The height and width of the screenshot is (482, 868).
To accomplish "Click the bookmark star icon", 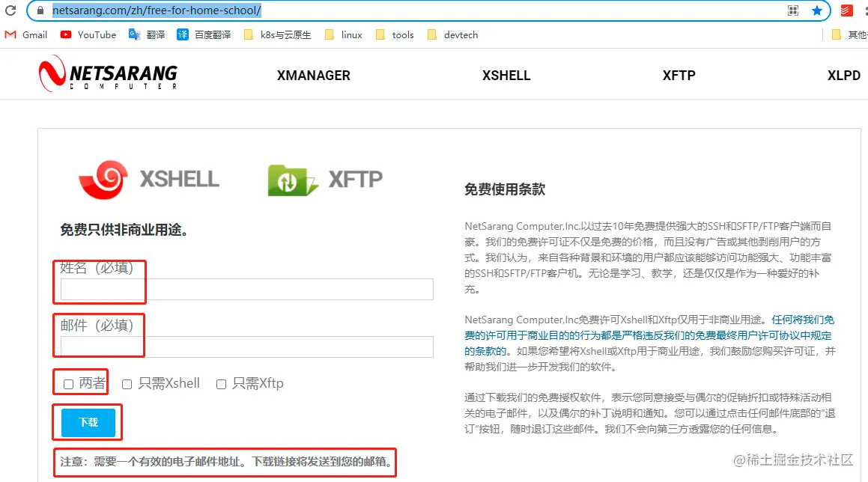I will pos(817,10).
